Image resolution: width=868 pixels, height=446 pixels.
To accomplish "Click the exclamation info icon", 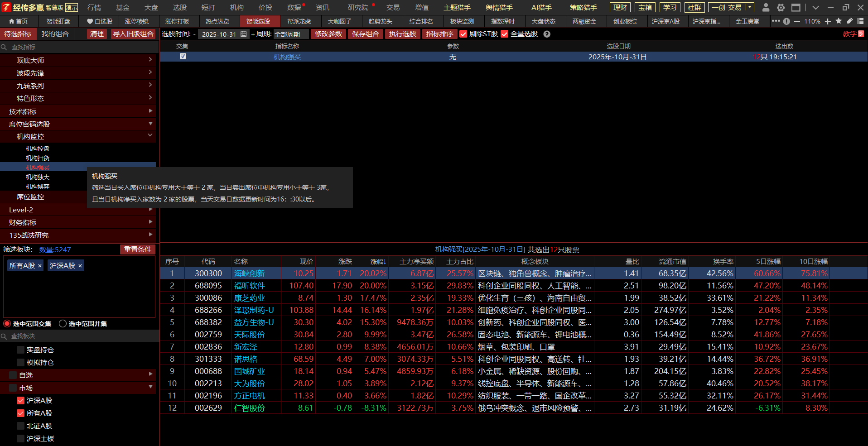I will (786, 21).
